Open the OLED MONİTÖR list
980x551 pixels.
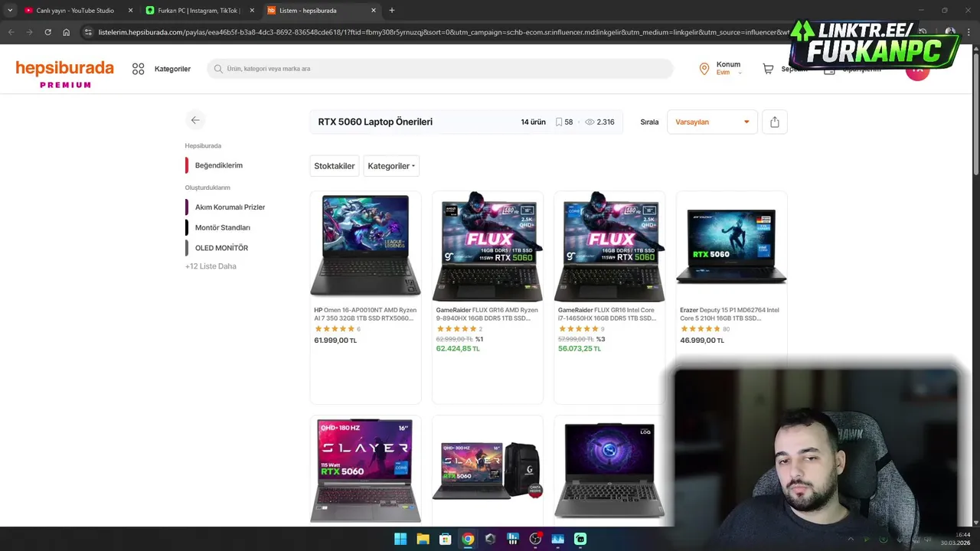pos(221,248)
